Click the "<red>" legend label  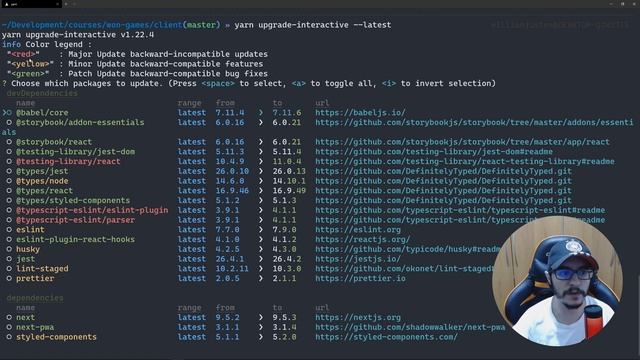point(23,54)
